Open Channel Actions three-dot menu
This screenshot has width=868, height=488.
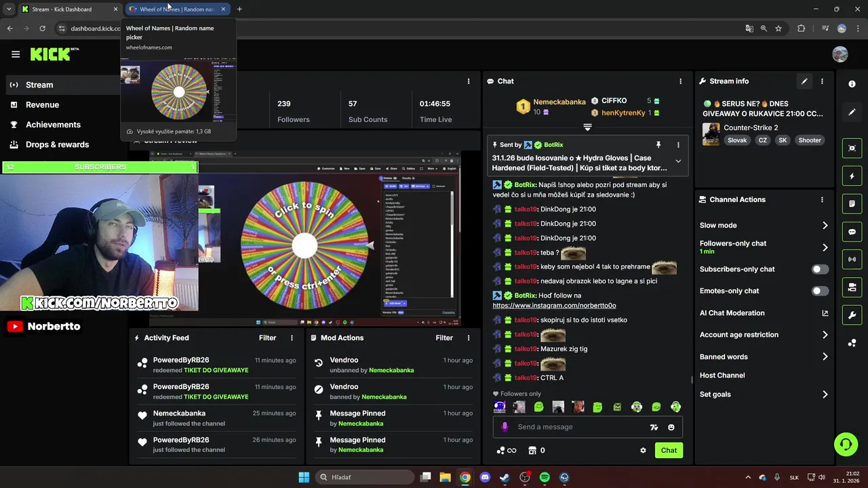click(x=822, y=200)
